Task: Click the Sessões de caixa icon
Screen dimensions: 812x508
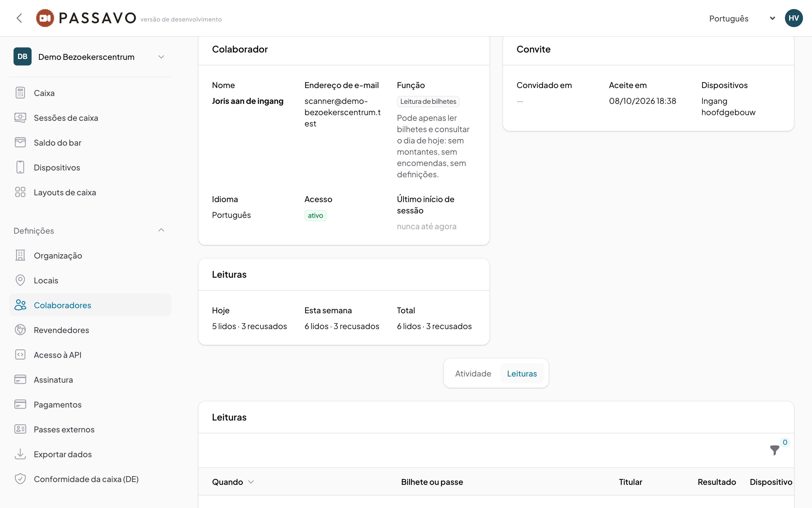Action: pyautogui.click(x=20, y=118)
